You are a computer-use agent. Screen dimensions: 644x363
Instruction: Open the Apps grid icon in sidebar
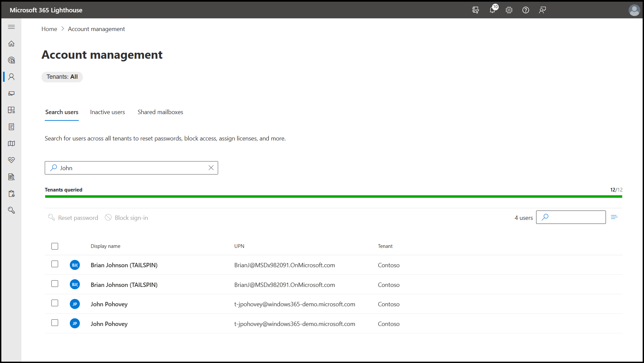tap(11, 110)
